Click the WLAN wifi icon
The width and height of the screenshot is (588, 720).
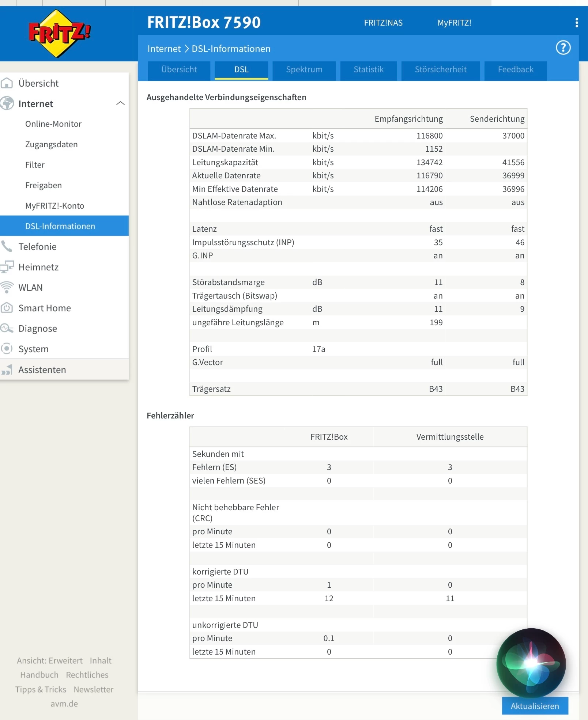(x=7, y=287)
